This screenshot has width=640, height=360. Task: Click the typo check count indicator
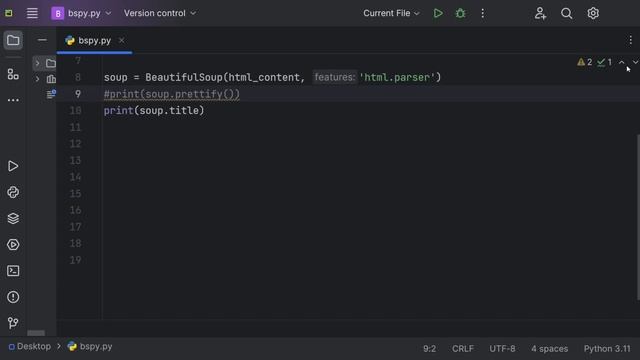pyautogui.click(x=604, y=62)
